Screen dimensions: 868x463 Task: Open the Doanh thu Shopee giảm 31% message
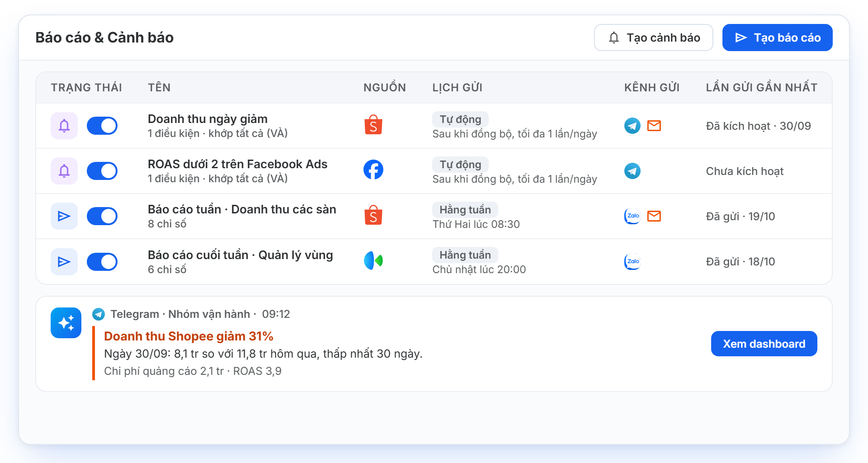pyautogui.click(x=189, y=336)
